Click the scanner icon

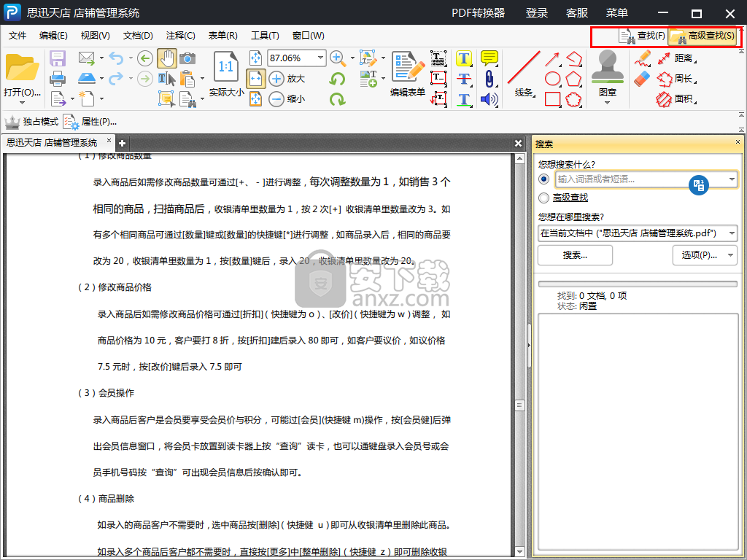87,78
